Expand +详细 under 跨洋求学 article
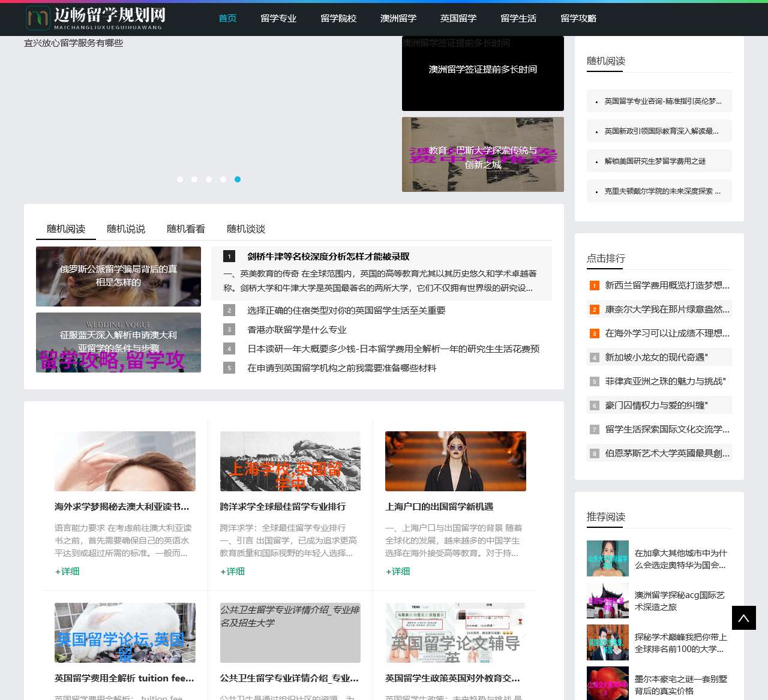768x700 pixels. pyautogui.click(x=232, y=571)
